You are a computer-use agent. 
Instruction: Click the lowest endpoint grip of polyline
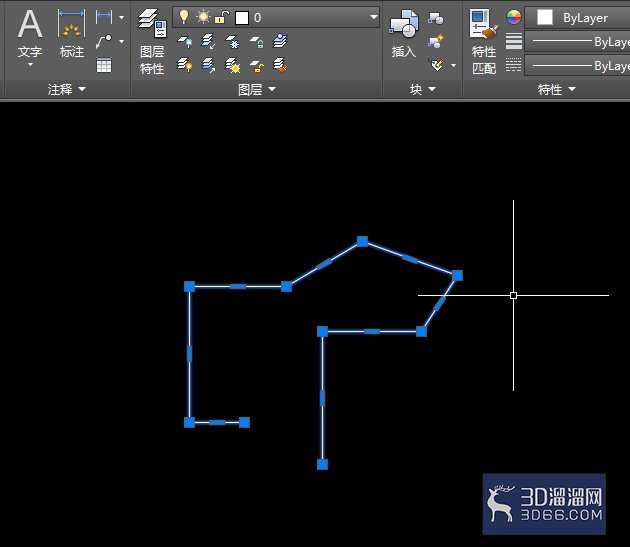pyautogui.click(x=322, y=465)
